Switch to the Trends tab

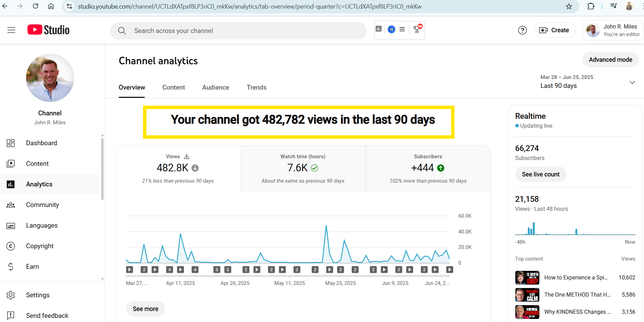click(x=256, y=88)
